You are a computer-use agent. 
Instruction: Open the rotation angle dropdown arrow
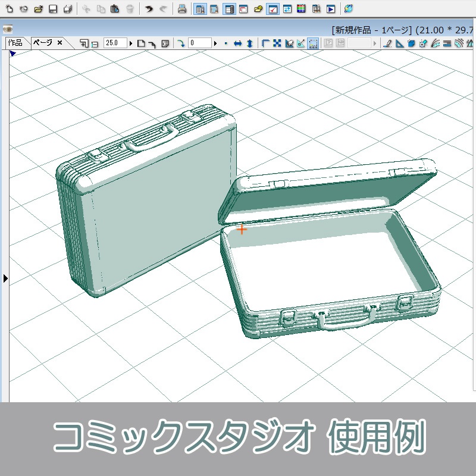(x=215, y=43)
